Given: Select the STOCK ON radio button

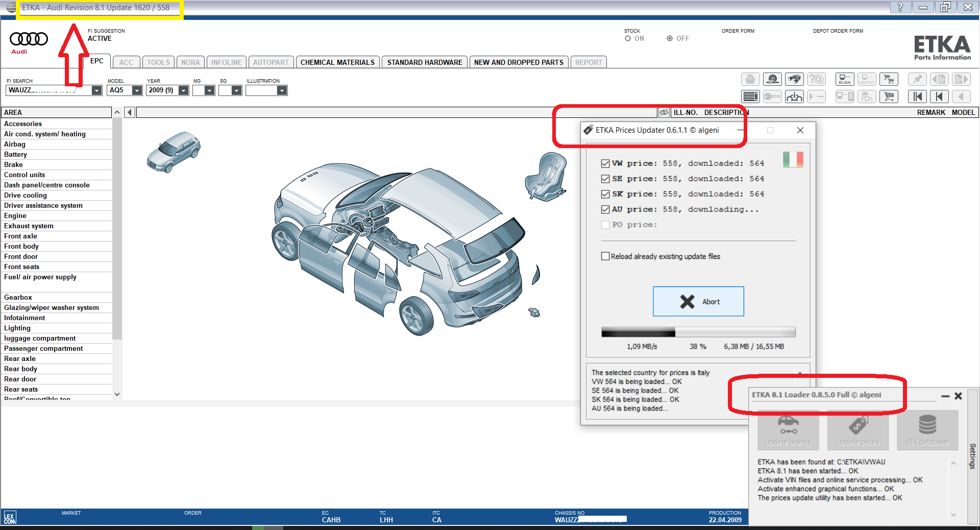Looking at the screenshot, I should coord(628,38).
